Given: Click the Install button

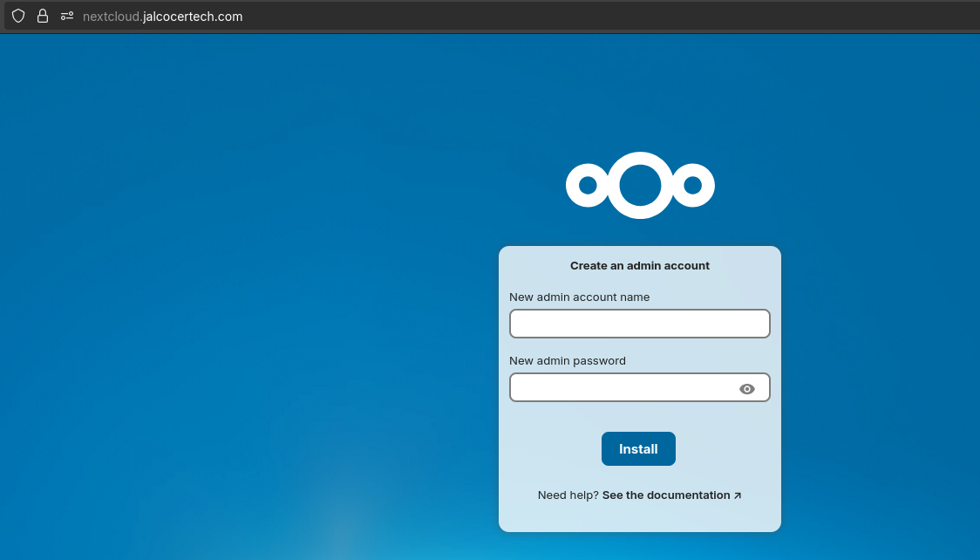Looking at the screenshot, I should 638,448.
